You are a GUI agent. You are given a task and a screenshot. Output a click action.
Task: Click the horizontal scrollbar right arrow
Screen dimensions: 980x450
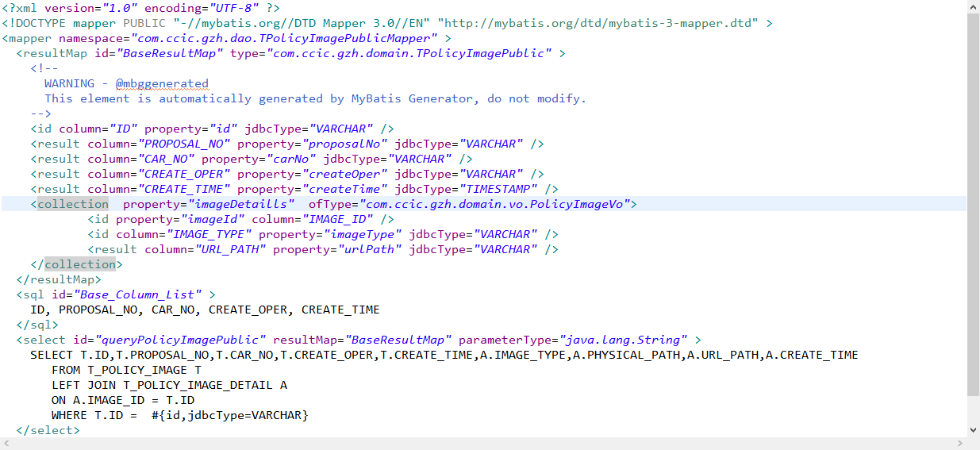pyautogui.click(x=961, y=444)
